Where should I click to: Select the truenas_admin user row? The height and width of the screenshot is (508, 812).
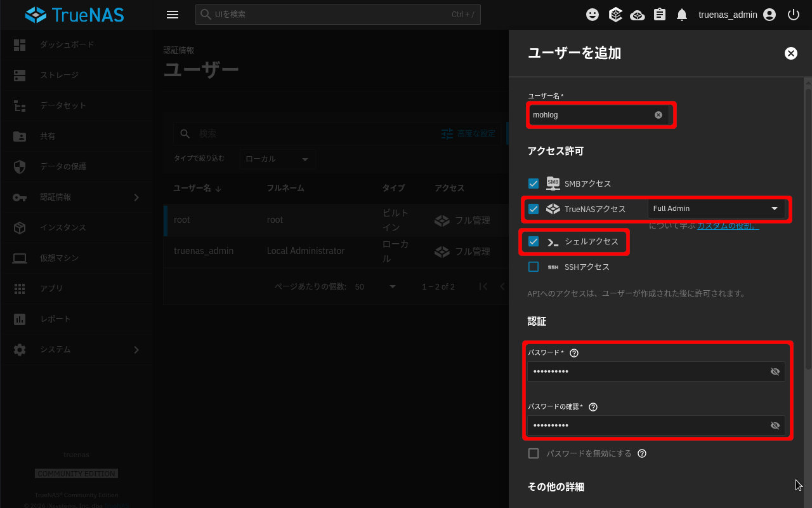pyautogui.click(x=336, y=251)
